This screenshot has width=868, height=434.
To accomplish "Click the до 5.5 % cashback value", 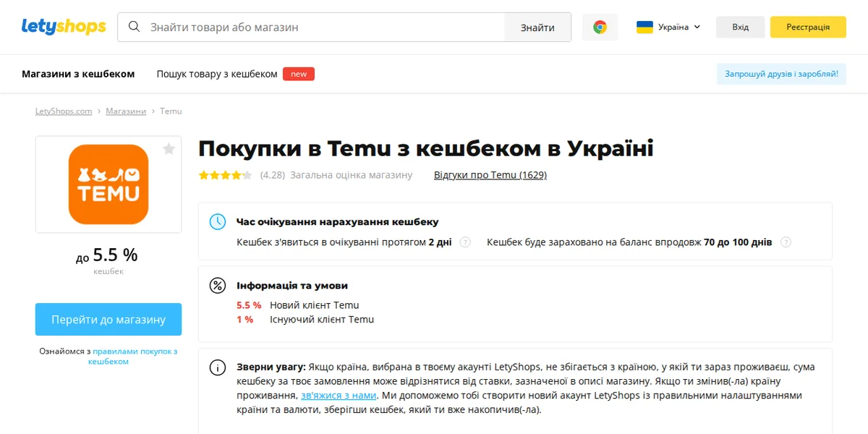I will pos(107,255).
